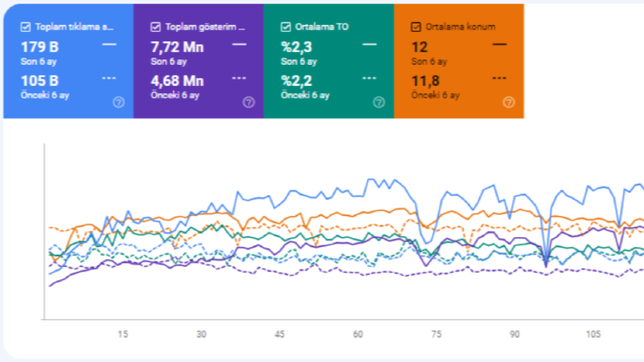Select the 105 B previous clicks value
Viewport: 644px width, 362px height.
click(x=40, y=81)
